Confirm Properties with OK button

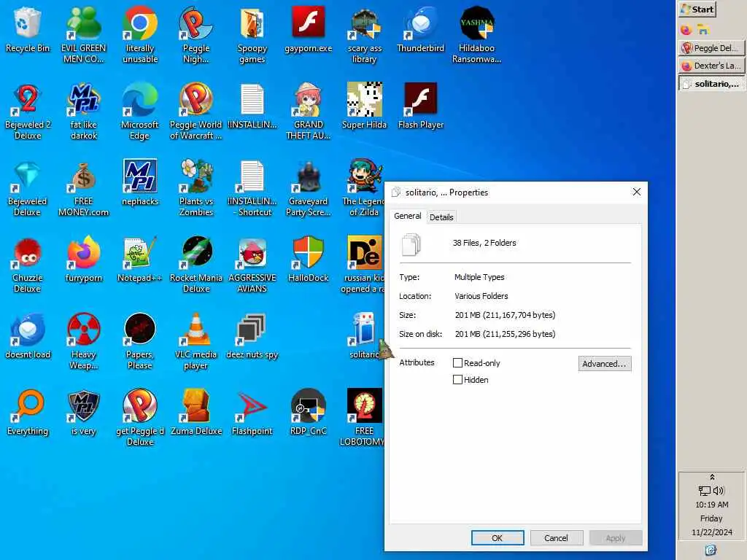tap(498, 537)
